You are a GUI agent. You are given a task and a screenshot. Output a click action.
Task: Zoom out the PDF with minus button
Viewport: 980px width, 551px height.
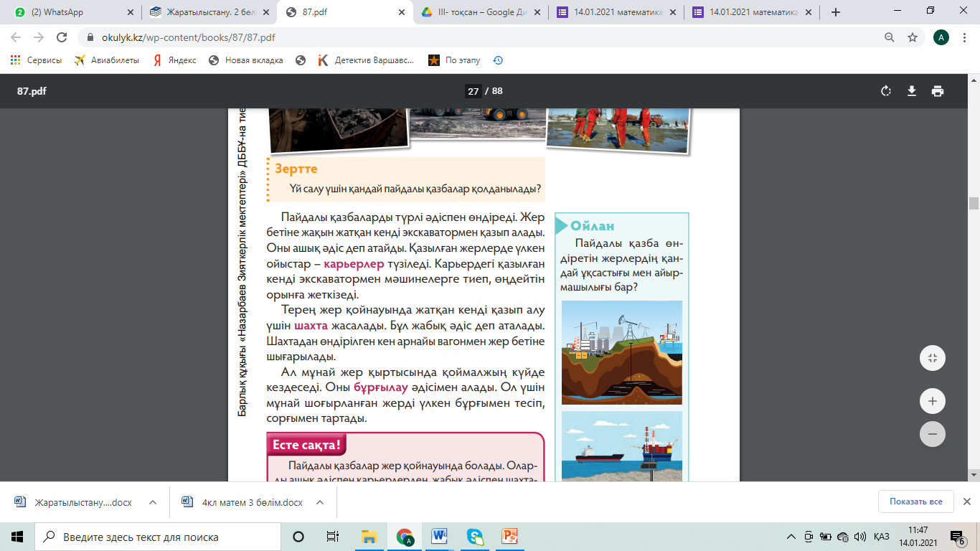click(x=933, y=433)
